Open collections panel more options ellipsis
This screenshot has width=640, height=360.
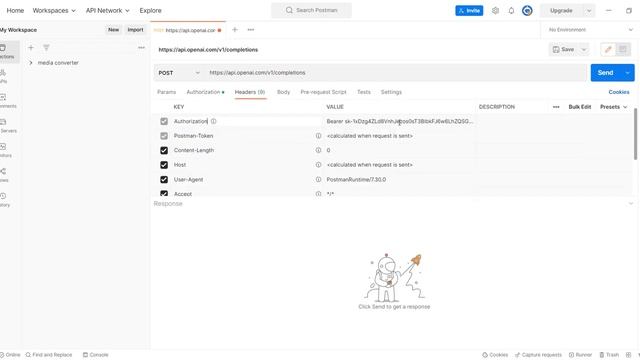[x=141, y=48]
